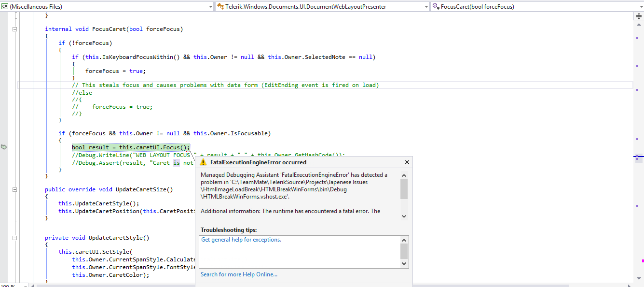644x287 pixels.
Task: Click the '//Debug.Assert(result' commented line
Action: [133, 163]
